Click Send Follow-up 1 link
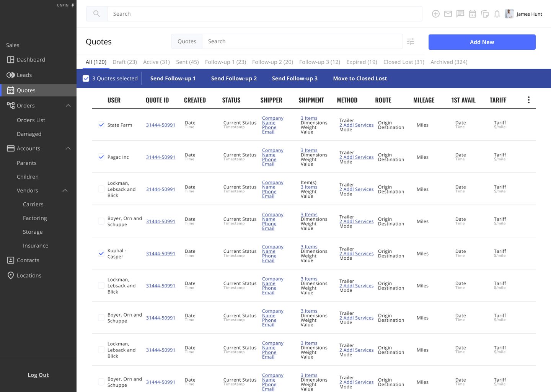This screenshot has height=392, width=551. (x=173, y=78)
